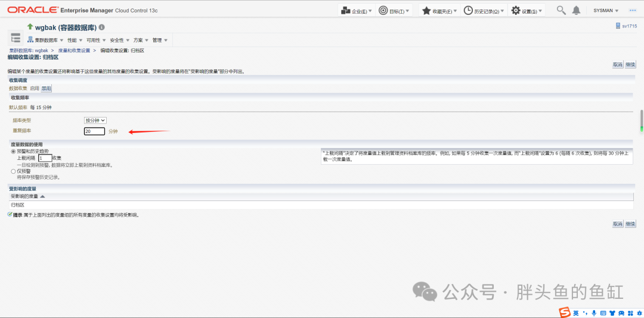Click the three-dot overflow icon

(x=633, y=10)
